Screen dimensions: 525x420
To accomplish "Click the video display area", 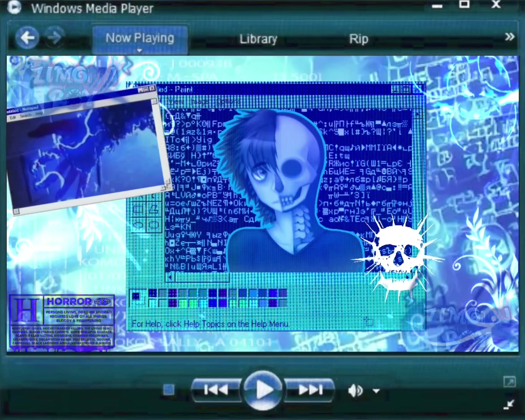I will point(263,204).
